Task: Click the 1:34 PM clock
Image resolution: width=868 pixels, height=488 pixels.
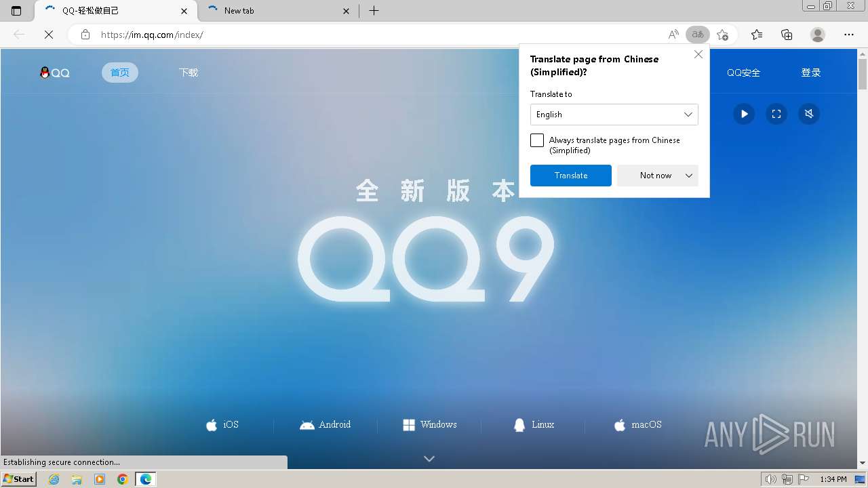Action: point(833,479)
